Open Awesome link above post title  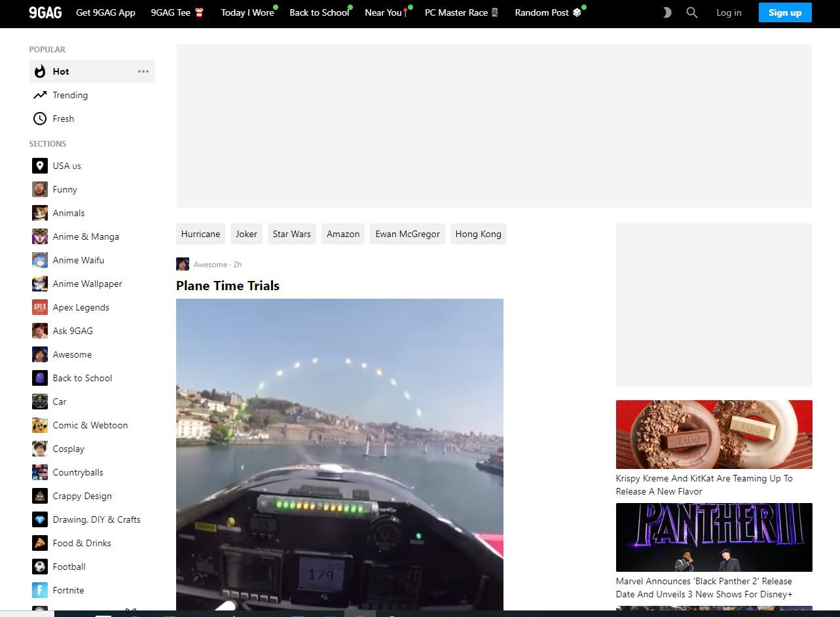(210, 265)
